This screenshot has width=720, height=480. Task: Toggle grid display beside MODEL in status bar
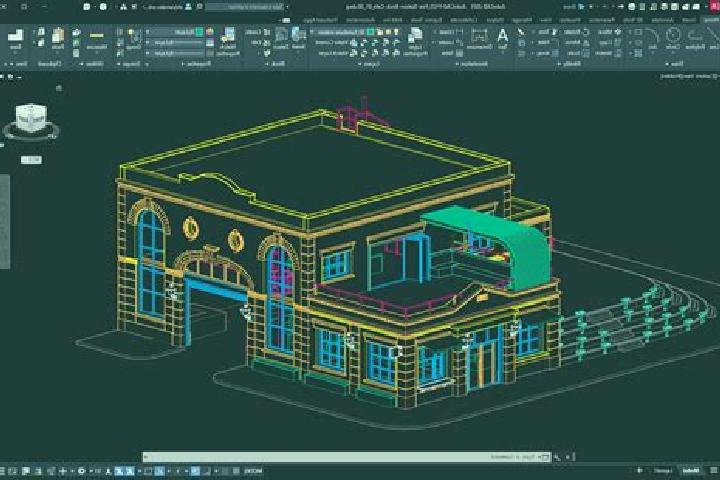(x=236, y=471)
